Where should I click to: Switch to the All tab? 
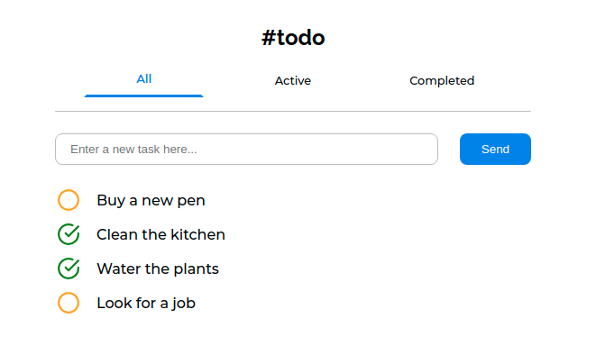(143, 79)
